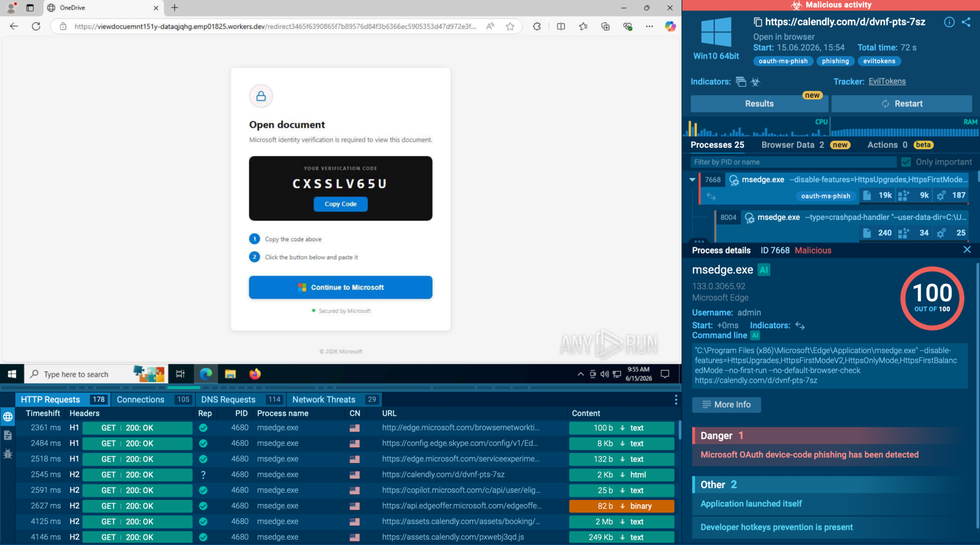Open the task info icon
980x545 pixels.
(949, 22)
